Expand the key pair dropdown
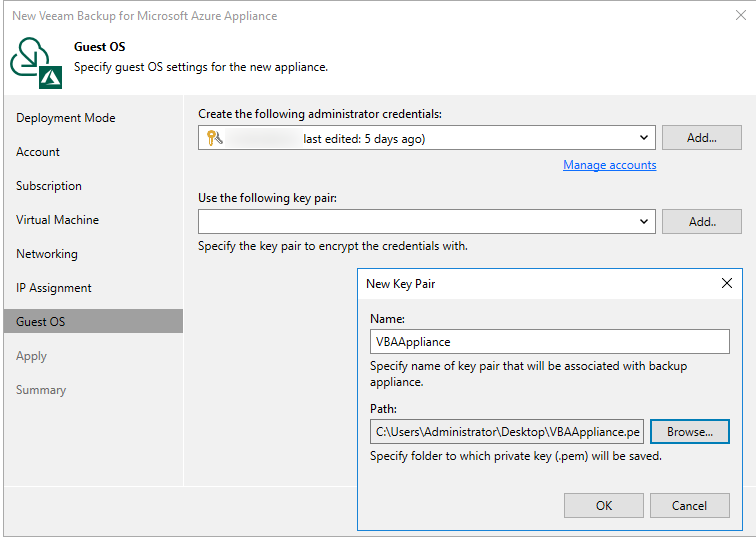The height and width of the screenshot is (540, 756). 643,221
